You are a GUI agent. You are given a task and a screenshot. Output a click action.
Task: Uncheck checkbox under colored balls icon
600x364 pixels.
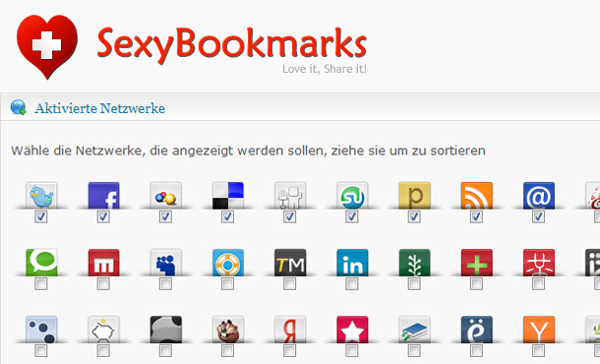point(165,217)
